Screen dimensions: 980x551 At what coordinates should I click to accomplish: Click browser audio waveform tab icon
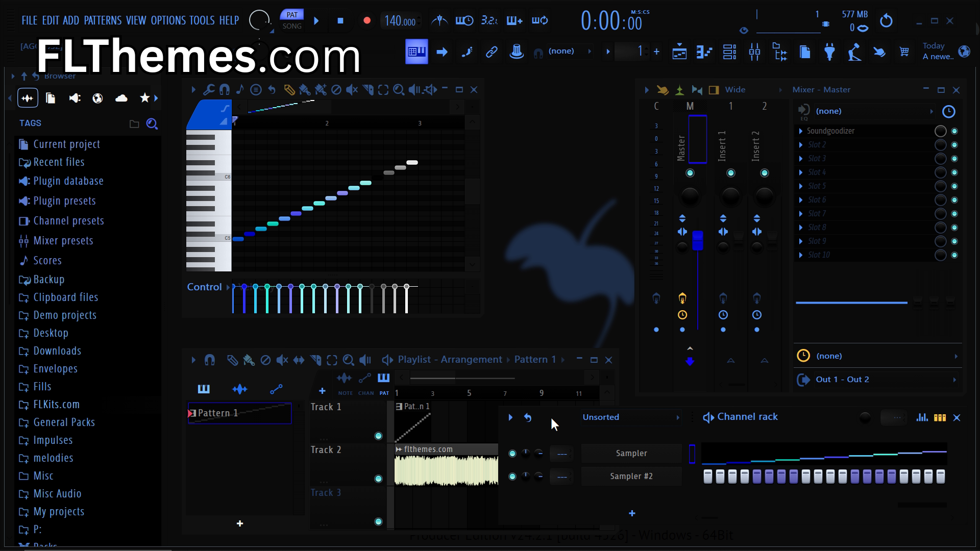pyautogui.click(x=28, y=98)
